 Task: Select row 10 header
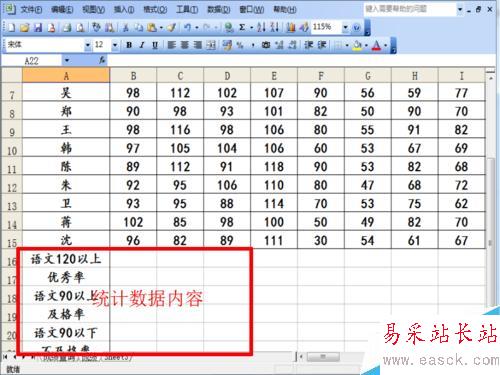11,148
